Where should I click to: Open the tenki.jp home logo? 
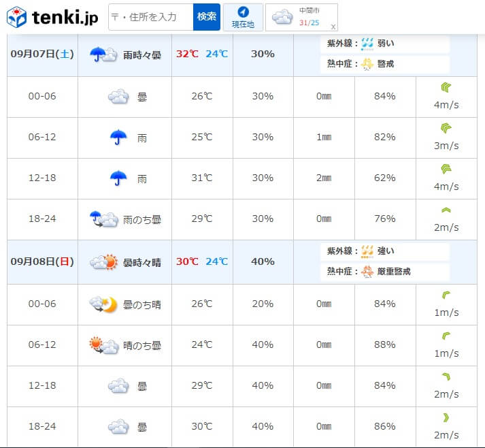coord(52,17)
